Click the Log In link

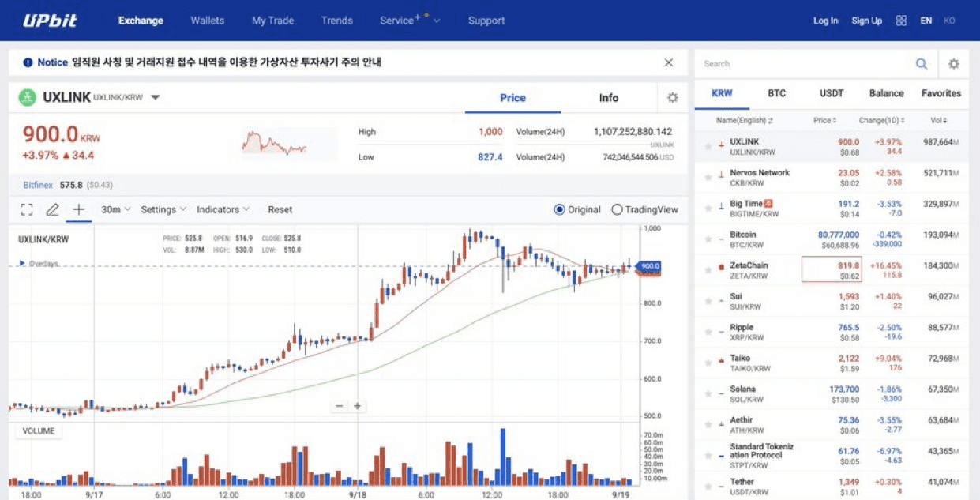[826, 21]
